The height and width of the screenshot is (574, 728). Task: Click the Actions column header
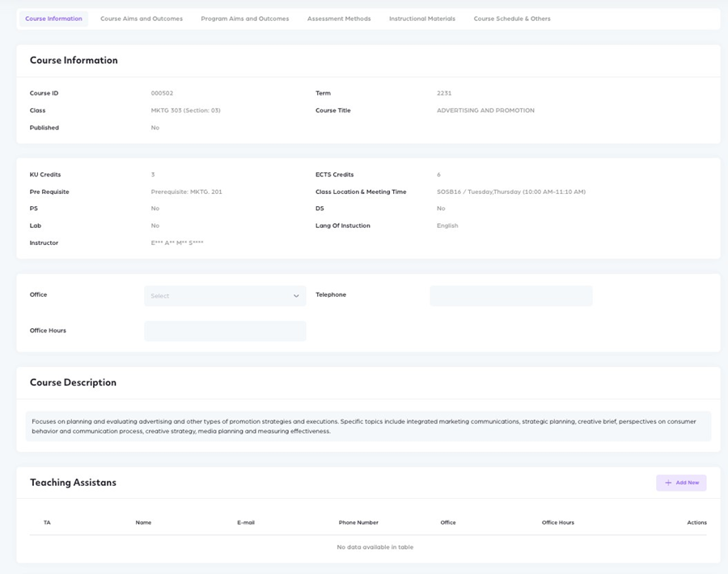pyautogui.click(x=696, y=522)
